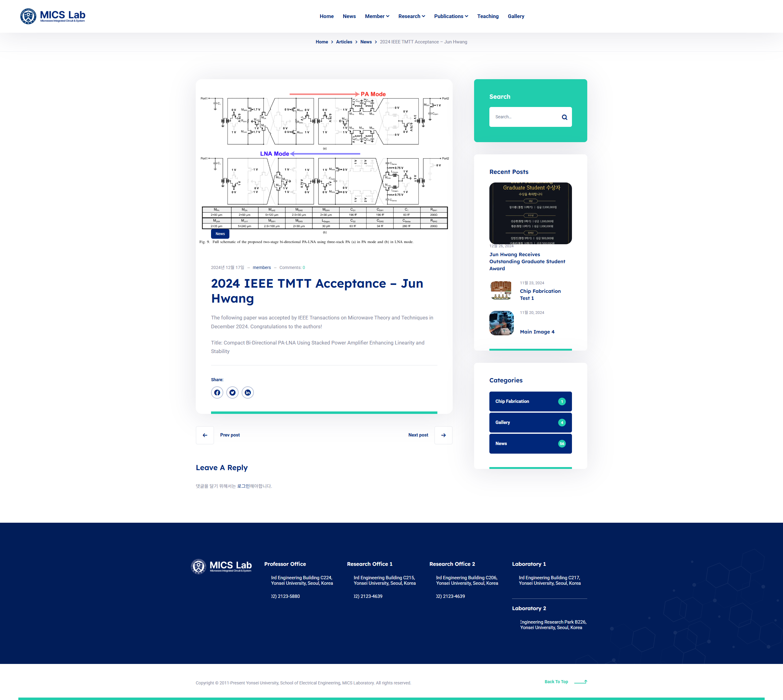Click the previous post left arrow
This screenshot has height=700, width=783.
pyautogui.click(x=205, y=435)
